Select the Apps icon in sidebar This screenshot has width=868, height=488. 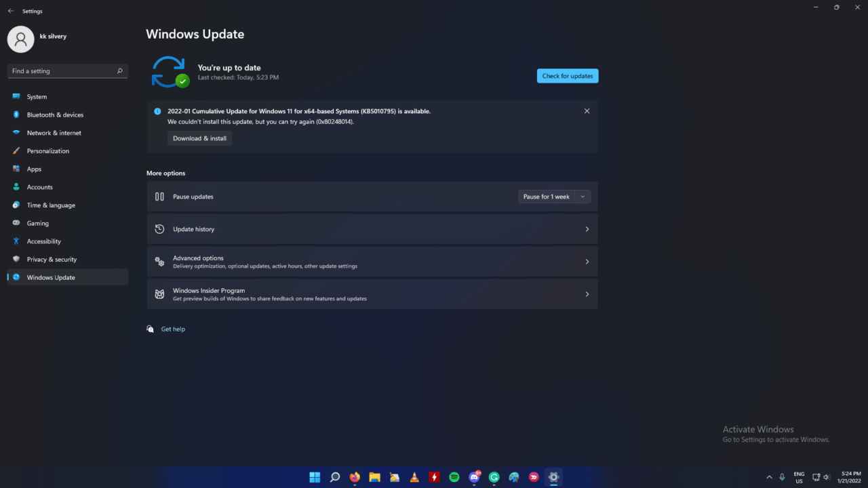pos(16,169)
